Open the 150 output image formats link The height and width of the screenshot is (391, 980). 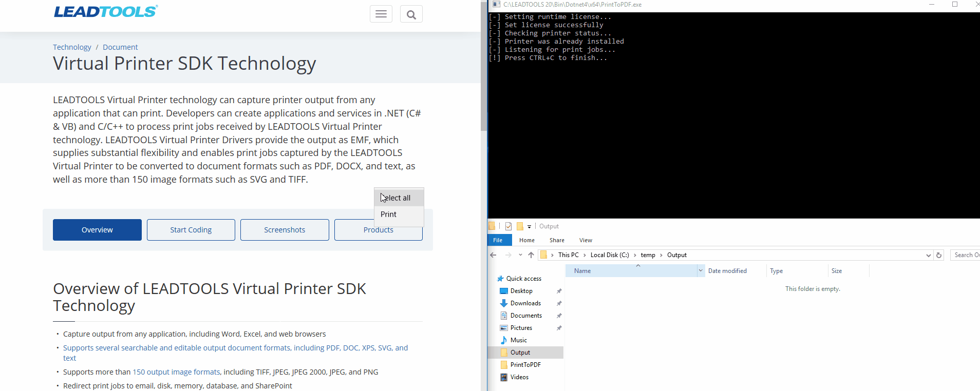click(176, 372)
